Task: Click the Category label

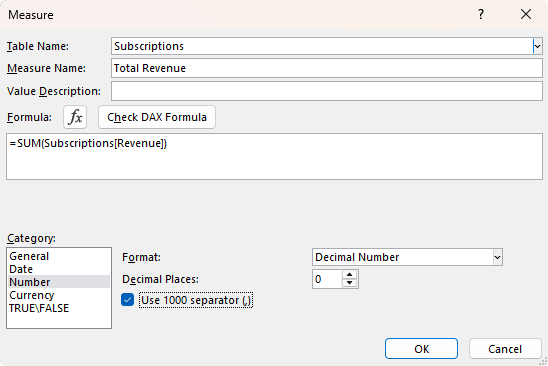Action: pos(31,238)
